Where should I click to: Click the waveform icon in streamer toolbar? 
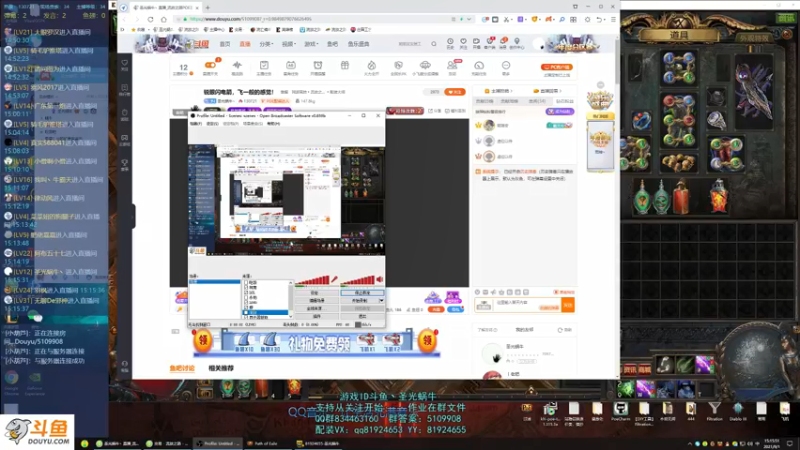click(x=237, y=65)
